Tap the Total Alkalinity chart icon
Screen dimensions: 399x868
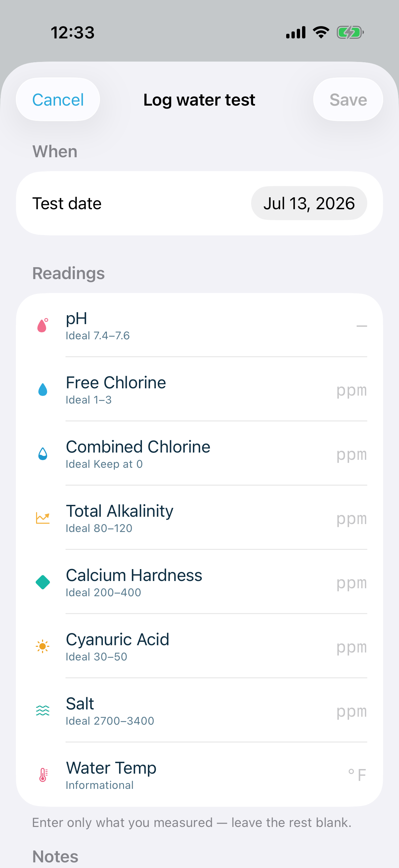[x=43, y=518]
